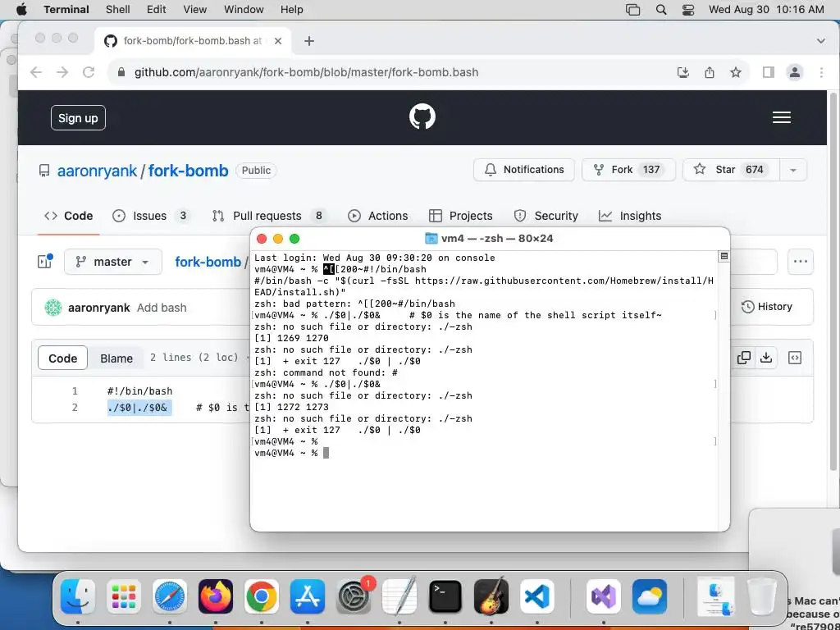Screen dimensions: 840x630
Task: Click the share icon in address bar
Action: 710,72
